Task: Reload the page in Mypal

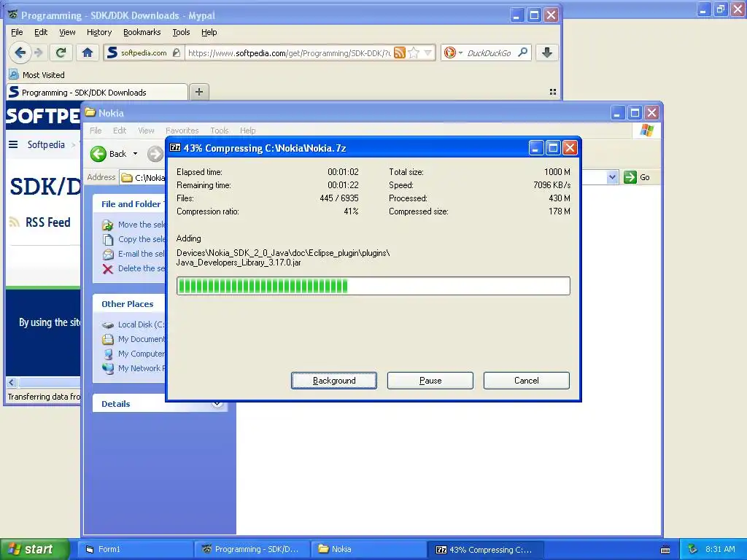Action: (x=61, y=52)
